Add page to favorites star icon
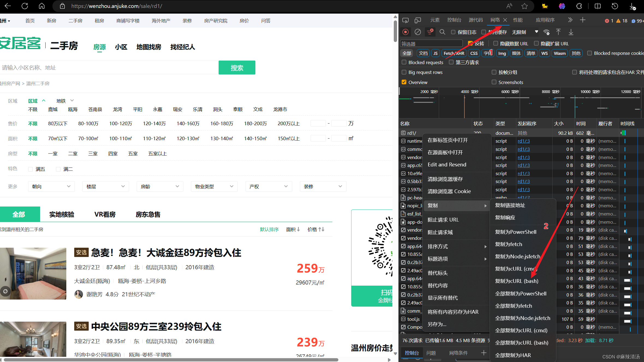Viewport: 644px width, 362px height. coord(524,6)
